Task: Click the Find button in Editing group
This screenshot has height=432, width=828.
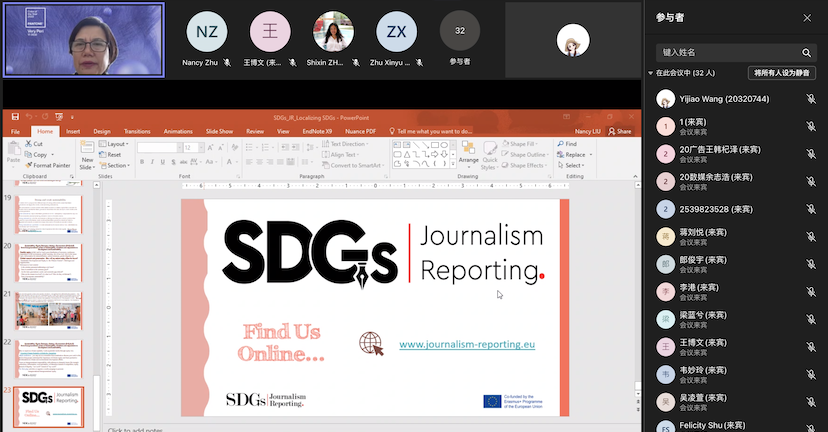Action: (x=567, y=144)
